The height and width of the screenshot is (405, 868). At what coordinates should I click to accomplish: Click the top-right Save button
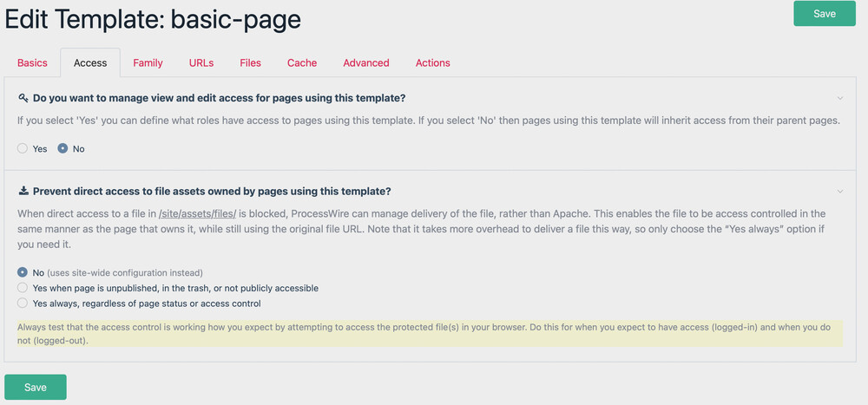[x=824, y=14]
